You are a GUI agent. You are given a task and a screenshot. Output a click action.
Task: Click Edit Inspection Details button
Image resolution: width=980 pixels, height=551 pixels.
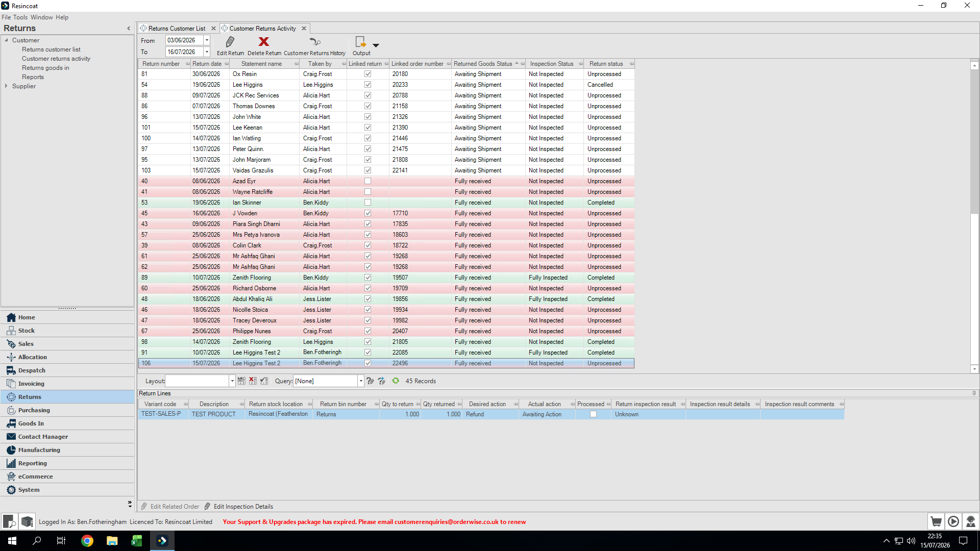coord(239,507)
